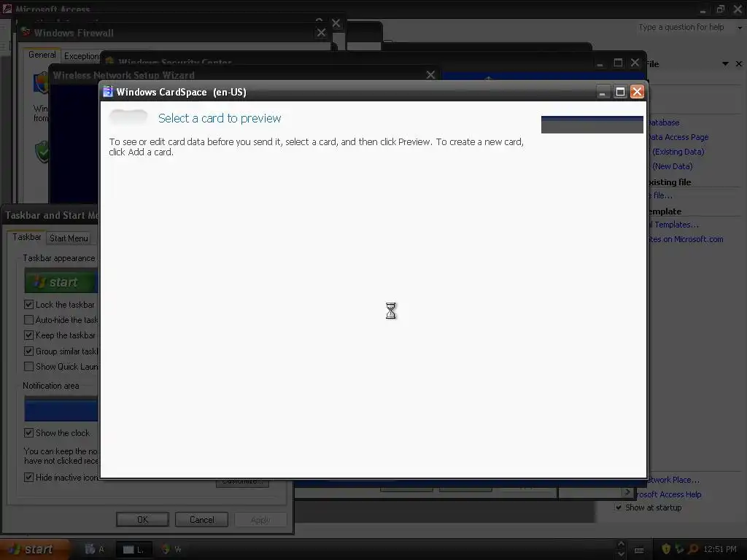Open Templates on Microsoft.com link

point(686,239)
